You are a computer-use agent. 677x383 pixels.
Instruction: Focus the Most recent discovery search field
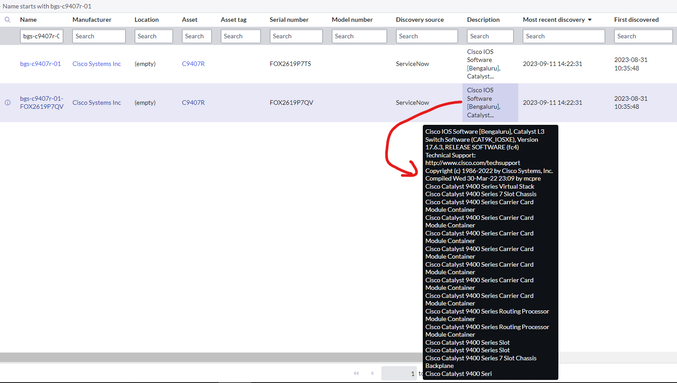(564, 36)
